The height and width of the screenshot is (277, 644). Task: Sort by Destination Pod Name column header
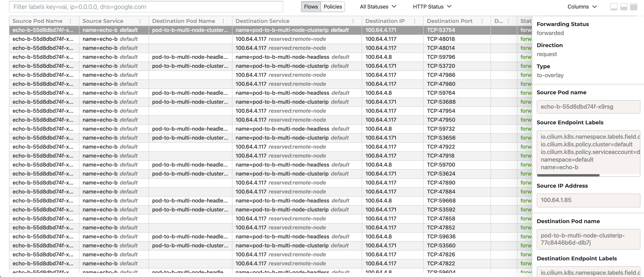coord(184,21)
